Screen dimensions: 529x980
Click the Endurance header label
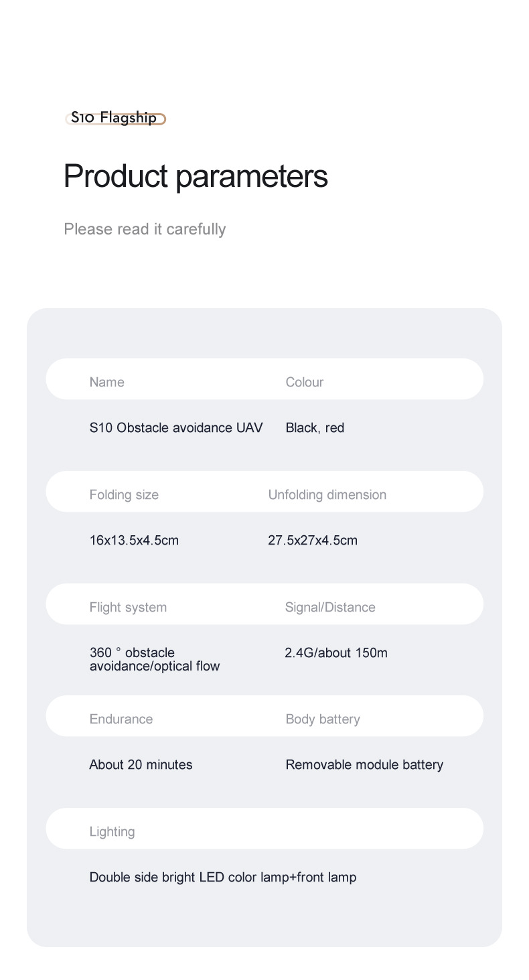121,719
